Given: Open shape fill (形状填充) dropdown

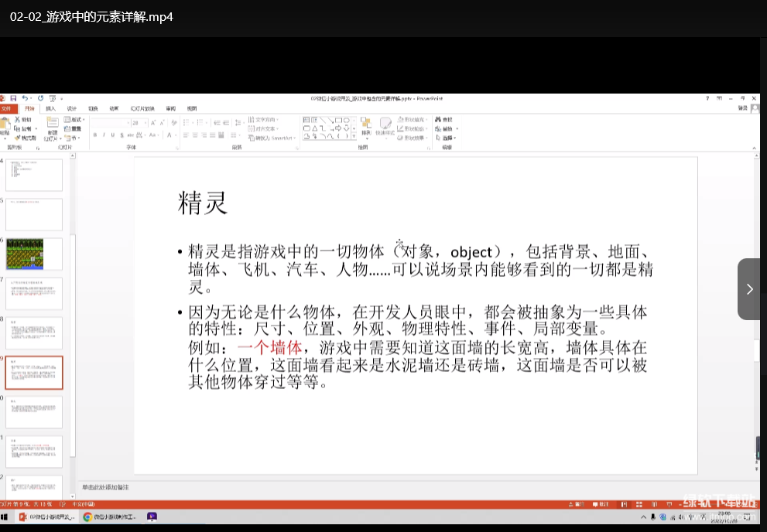Looking at the screenshot, I should pyautogui.click(x=413, y=120).
